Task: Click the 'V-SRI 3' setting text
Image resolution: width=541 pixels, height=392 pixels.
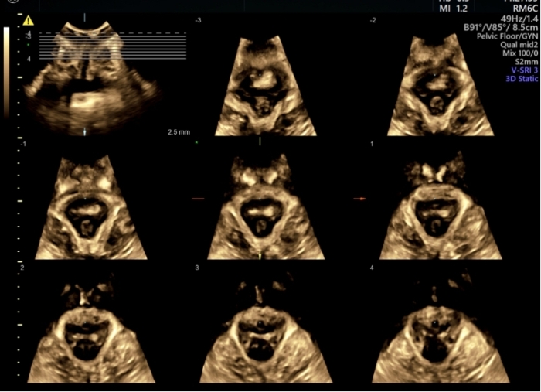Action: coord(525,70)
